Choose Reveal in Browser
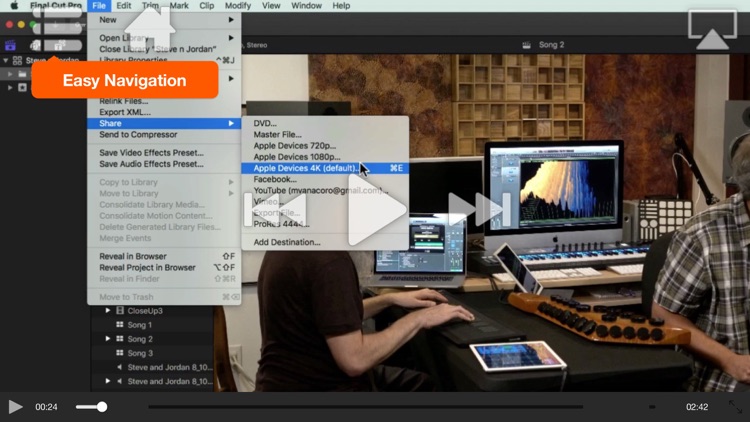The width and height of the screenshot is (750, 422). click(x=133, y=256)
